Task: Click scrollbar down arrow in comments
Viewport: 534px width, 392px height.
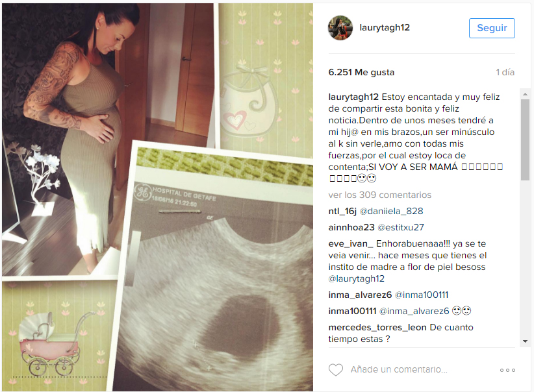Action: pos(525,341)
